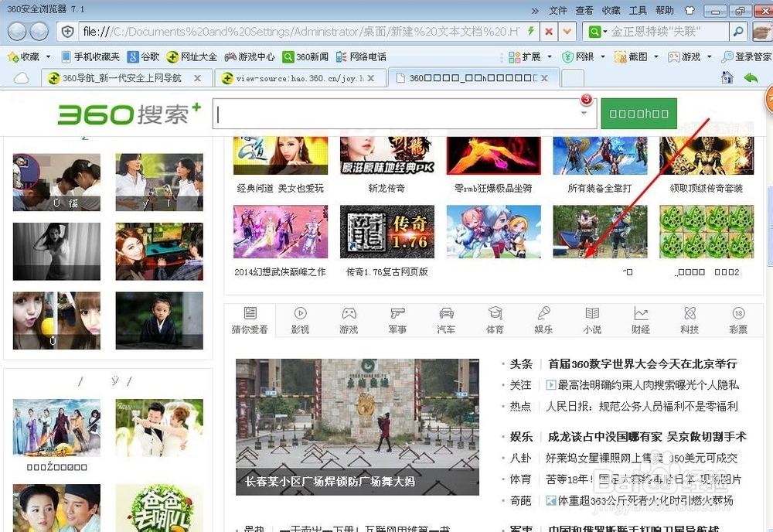Viewport: 773px width, 532px height.
Task: Select the 娱乐 category tab
Action: 543,320
